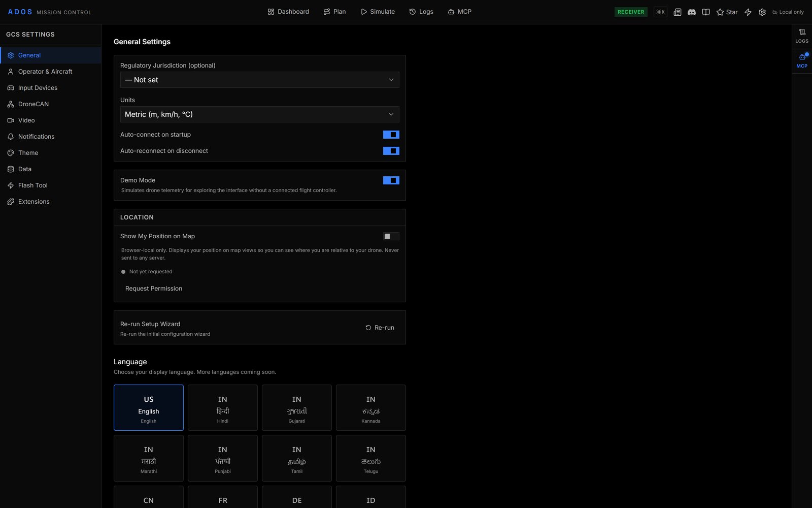Expand the Units dropdown
The height and width of the screenshot is (508, 812).
[x=260, y=114]
